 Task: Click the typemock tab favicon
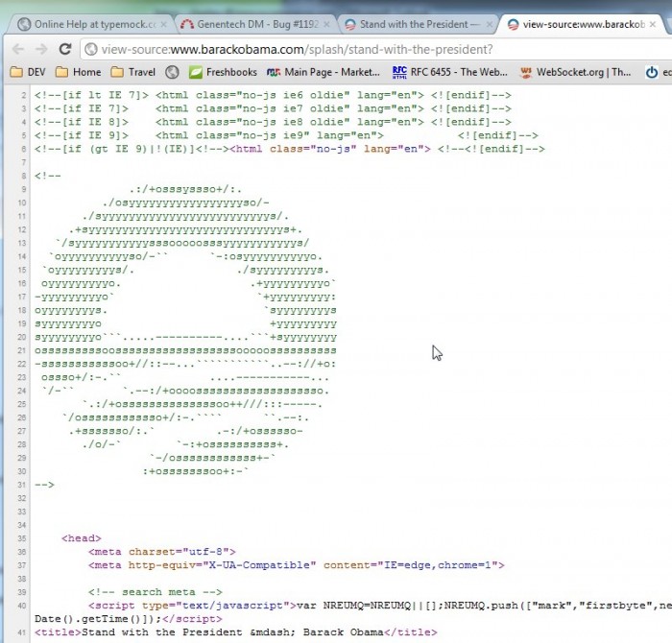point(24,24)
